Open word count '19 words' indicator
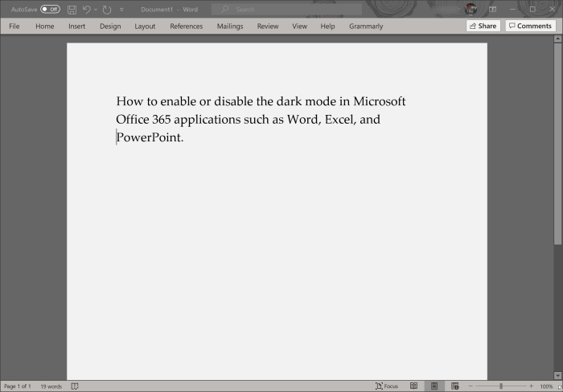 point(51,386)
